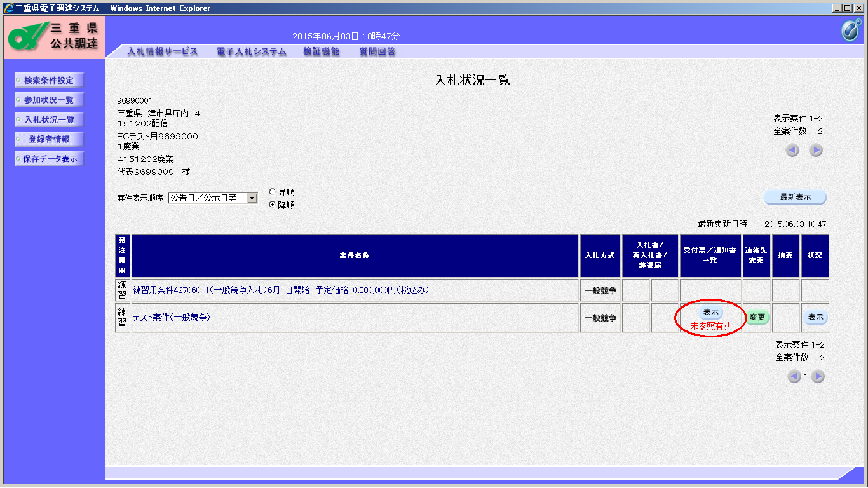Image resolution: width=868 pixels, height=488 pixels.
Task: Click 入札書/再入札書/辞退届 column header
Action: click(x=650, y=255)
